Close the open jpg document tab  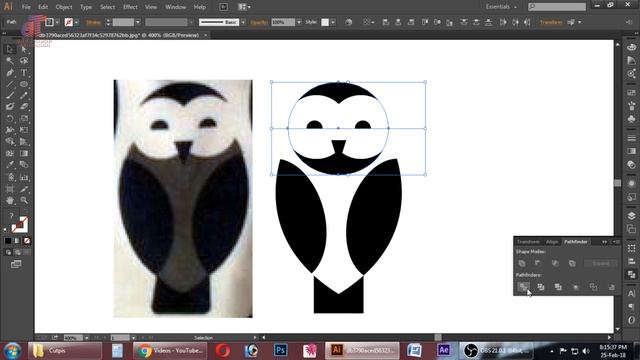[205, 36]
